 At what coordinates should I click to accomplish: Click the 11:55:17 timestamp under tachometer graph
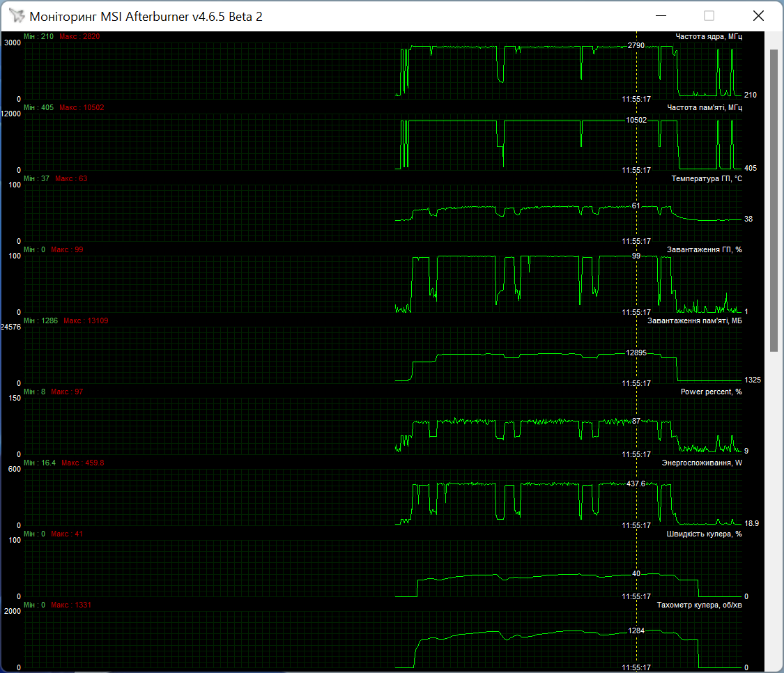click(636, 667)
